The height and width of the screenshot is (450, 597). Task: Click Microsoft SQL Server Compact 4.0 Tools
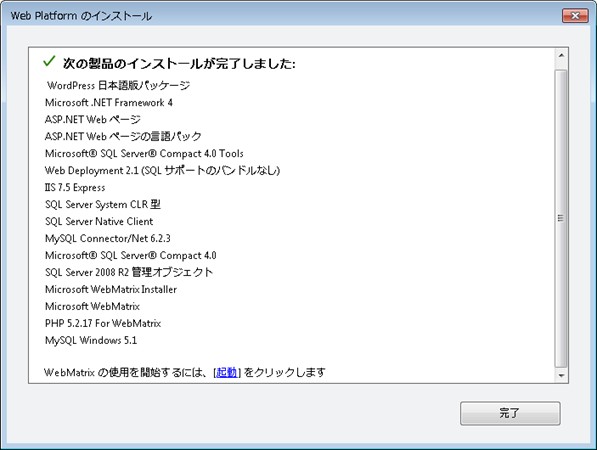144,153
